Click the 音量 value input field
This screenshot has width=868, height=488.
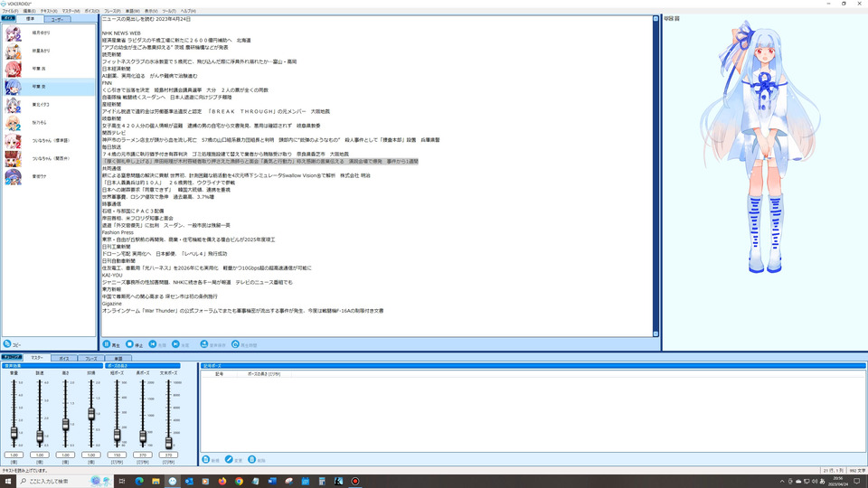pos(14,455)
